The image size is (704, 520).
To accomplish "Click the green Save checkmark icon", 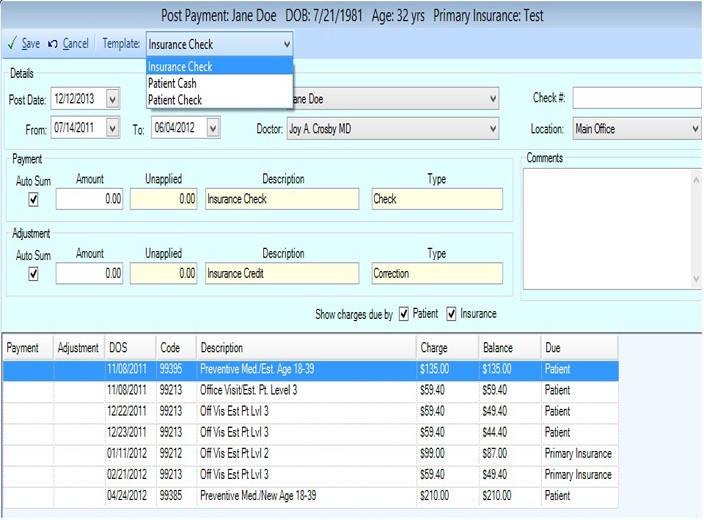I will click(13, 44).
